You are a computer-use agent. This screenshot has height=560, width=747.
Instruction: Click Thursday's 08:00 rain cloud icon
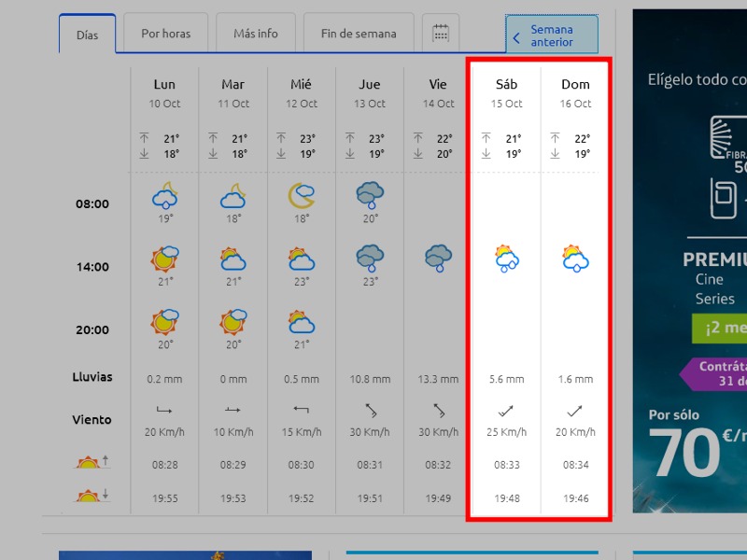[x=370, y=195]
